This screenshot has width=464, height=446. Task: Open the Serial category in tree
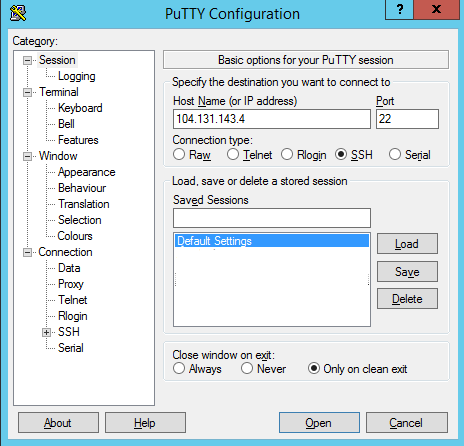(70, 348)
